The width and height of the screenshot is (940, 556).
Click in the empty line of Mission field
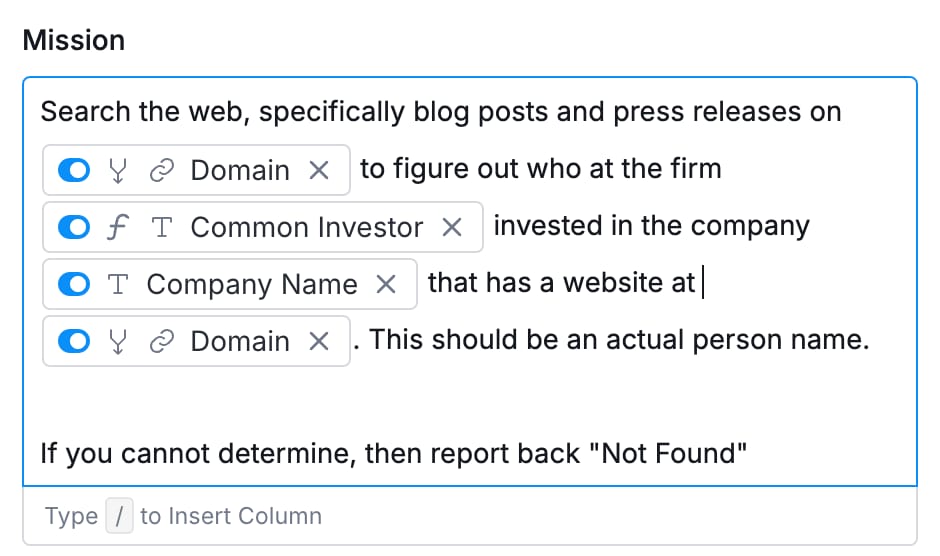(x=470, y=397)
